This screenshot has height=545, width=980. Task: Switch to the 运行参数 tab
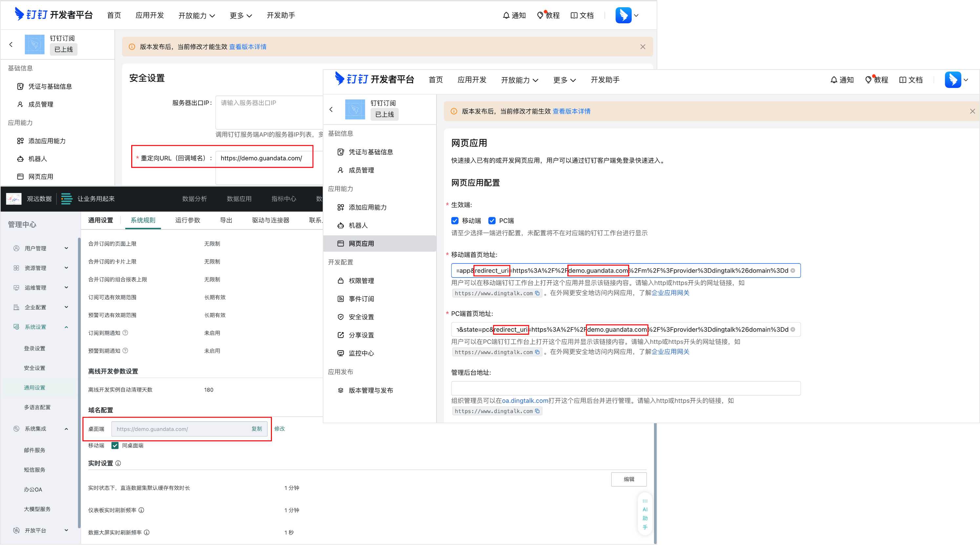(x=187, y=220)
